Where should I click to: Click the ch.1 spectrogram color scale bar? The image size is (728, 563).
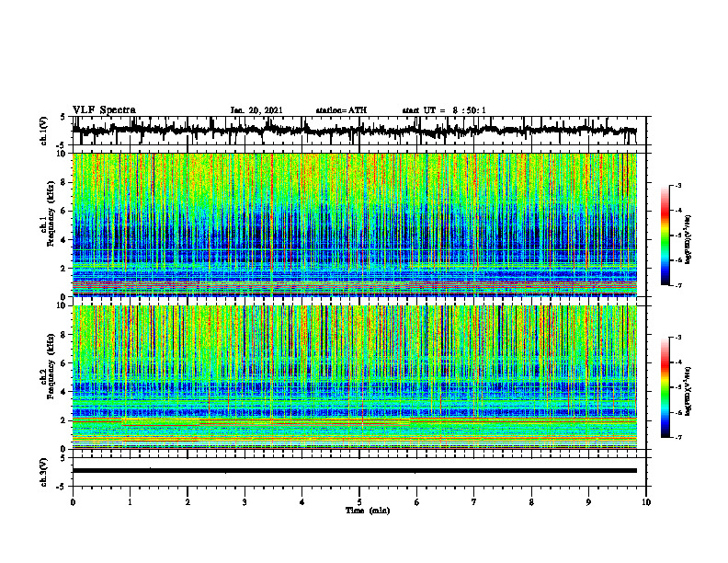click(x=665, y=236)
